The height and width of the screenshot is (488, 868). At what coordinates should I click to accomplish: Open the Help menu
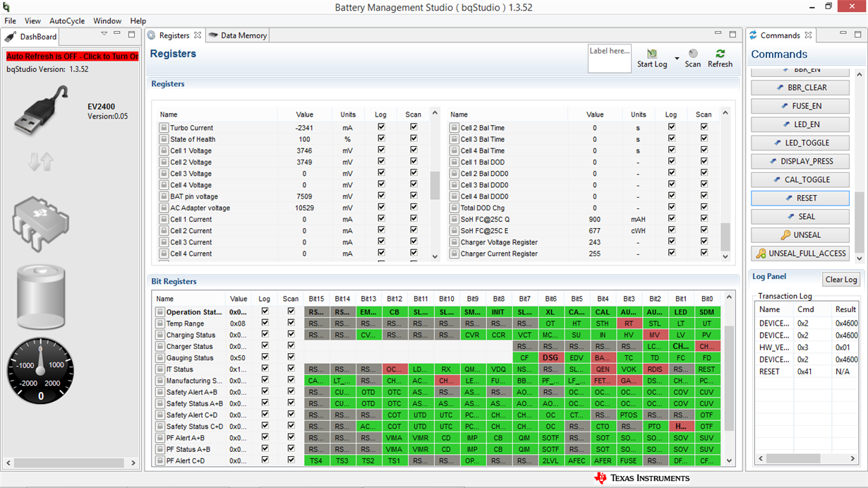point(138,21)
